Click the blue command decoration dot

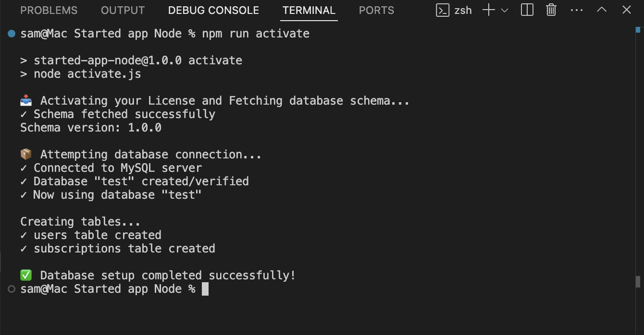click(12, 34)
